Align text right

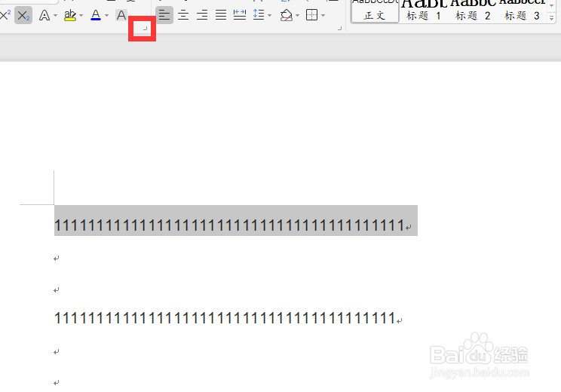[202, 15]
